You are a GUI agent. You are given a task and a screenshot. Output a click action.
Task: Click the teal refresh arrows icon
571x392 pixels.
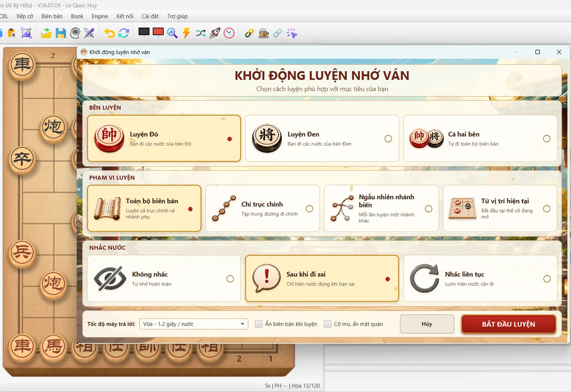124,33
